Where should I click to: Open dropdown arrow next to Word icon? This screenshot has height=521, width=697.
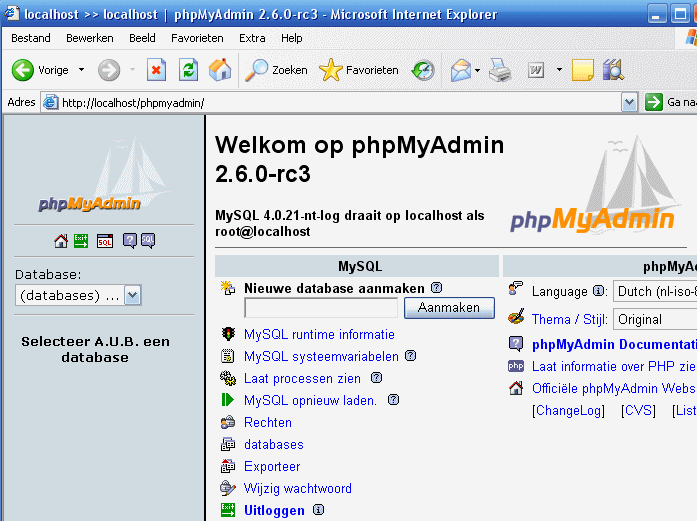tap(559, 70)
